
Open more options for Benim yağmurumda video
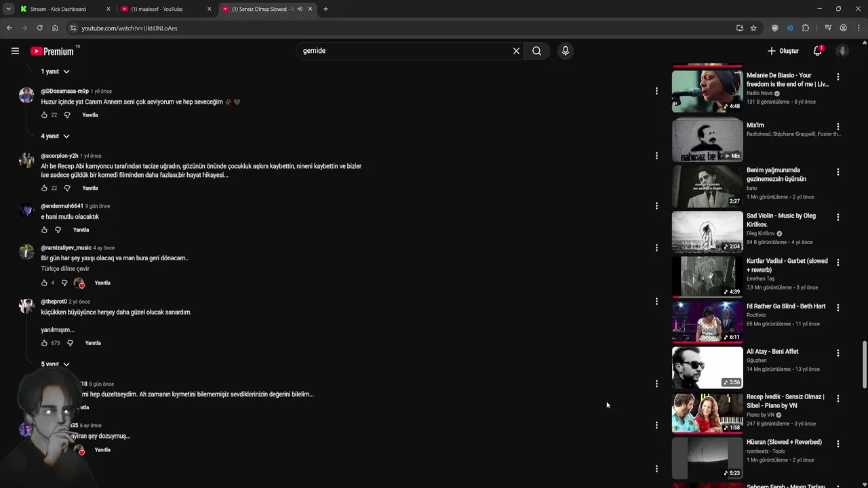[x=838, y=172]
